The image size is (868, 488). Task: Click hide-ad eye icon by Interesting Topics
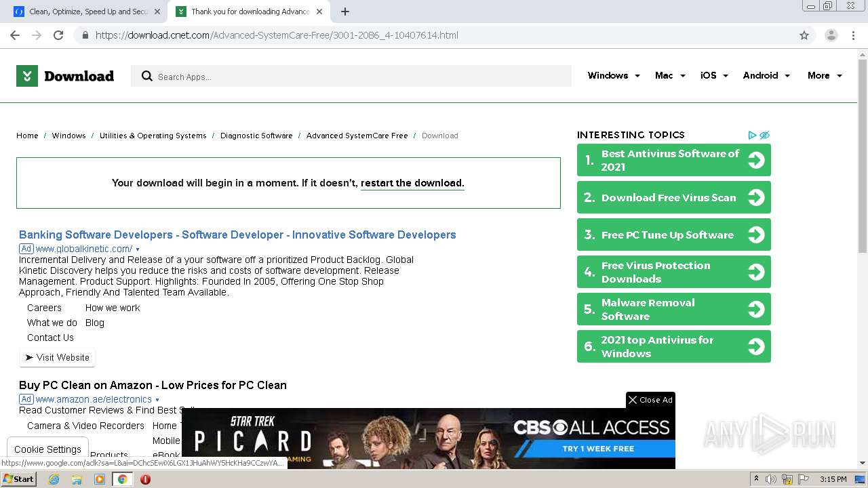(764, 135)
